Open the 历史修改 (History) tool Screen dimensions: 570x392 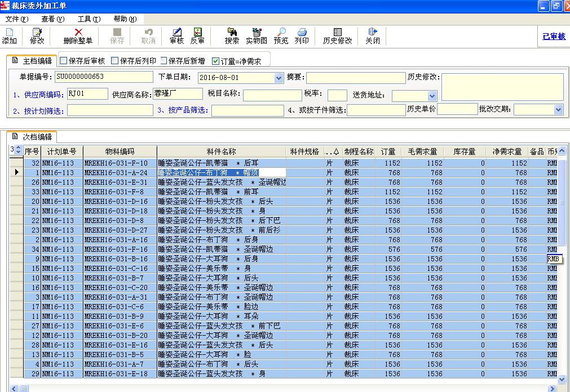(x=337, y=36)
